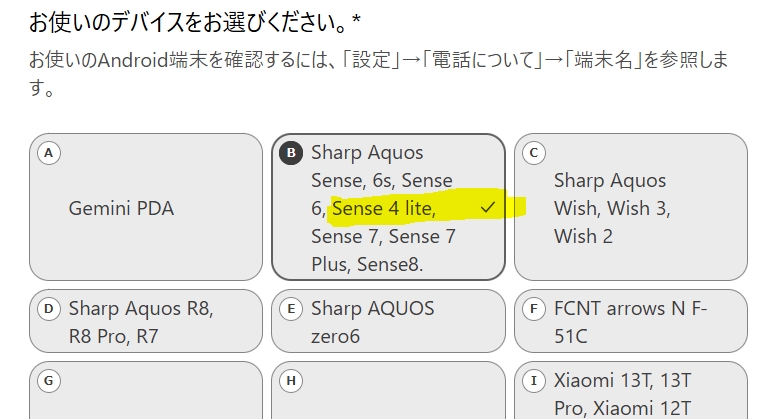Choose the Gemini PDA text label

tap(121, 209)
